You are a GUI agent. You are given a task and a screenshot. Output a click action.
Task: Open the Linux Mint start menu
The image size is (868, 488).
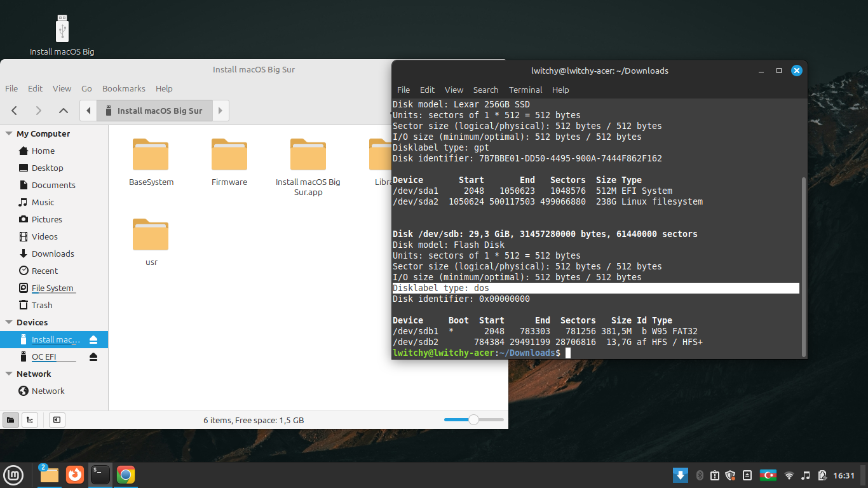(13, 475)
